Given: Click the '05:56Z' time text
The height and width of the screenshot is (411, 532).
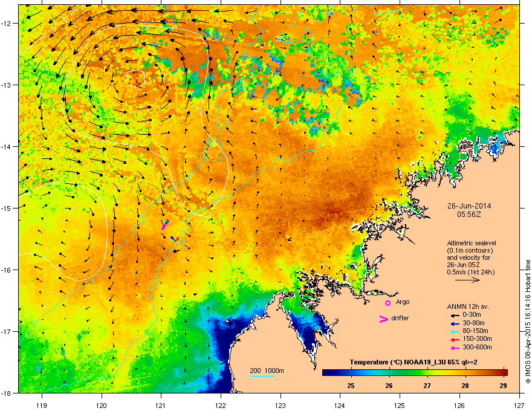Looking at the screenshot, I should [x=469, y=215].
